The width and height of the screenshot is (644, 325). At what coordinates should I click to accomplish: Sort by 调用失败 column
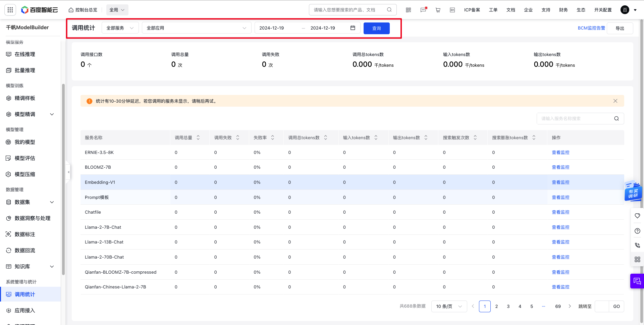click(x=238, y=138)
